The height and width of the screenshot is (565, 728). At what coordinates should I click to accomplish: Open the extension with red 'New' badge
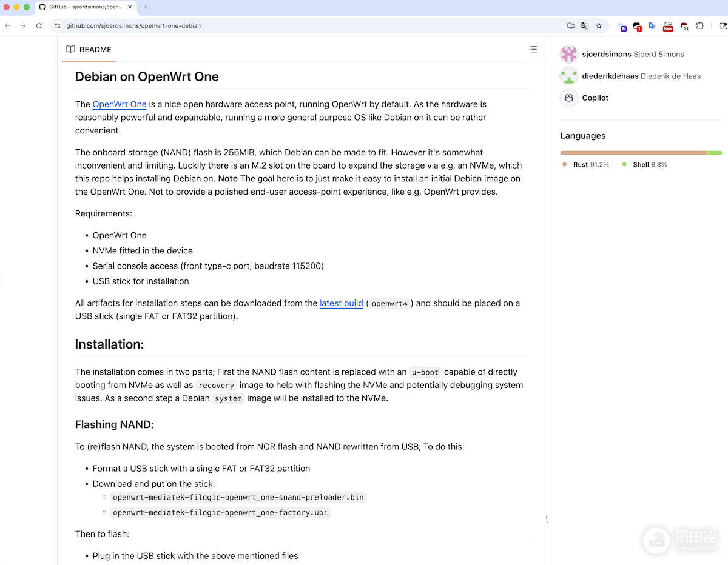click(x=668, y=26)
